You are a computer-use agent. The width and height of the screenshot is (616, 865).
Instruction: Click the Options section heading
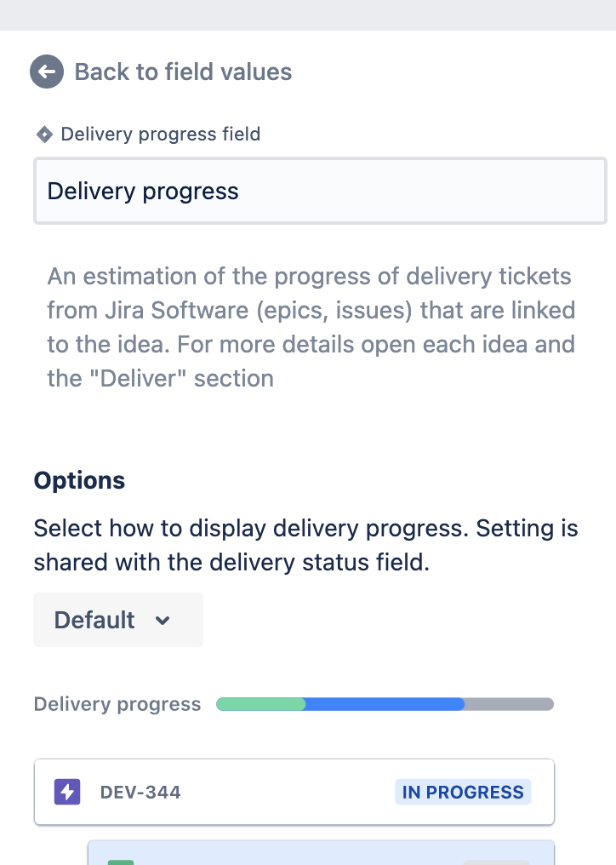pyautogui.click(x=79, y=480)
